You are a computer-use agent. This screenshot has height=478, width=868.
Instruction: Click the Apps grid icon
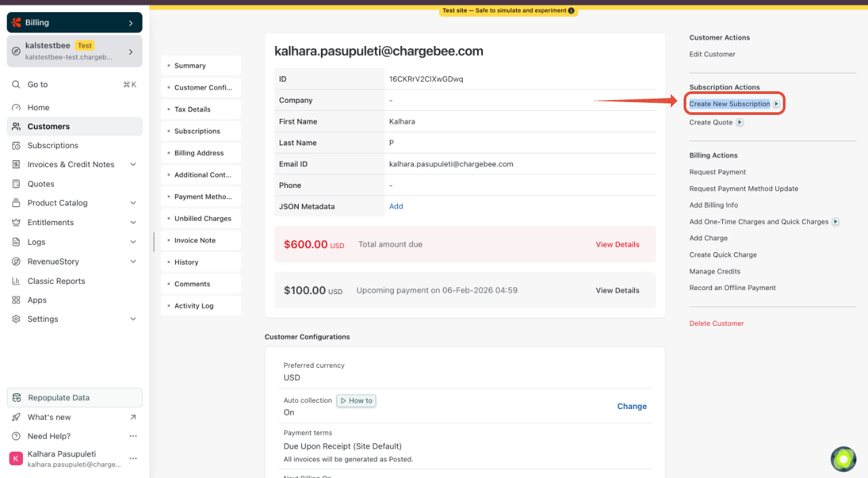16,300
